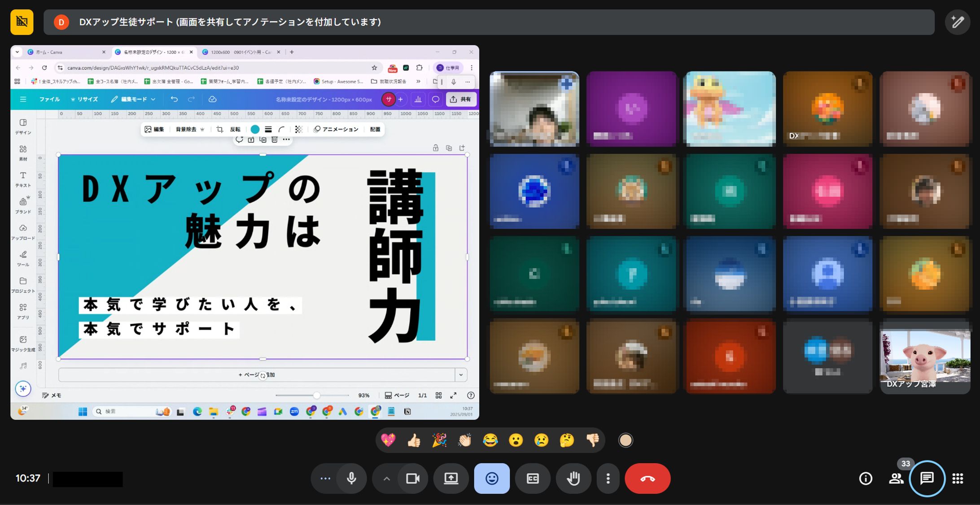
Task: Open the Chrome tab search dropdown
Action: click(x=17, y=52)
